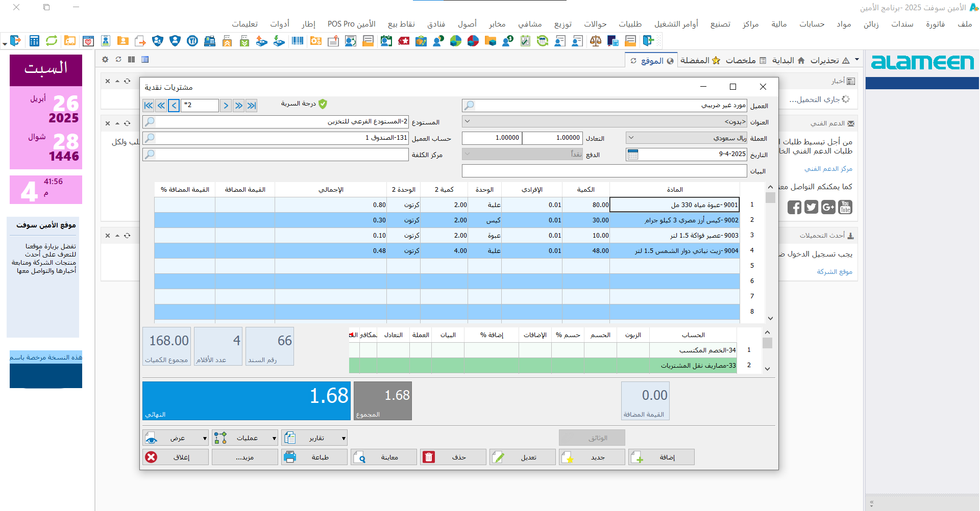Click the درجة السرية green shield check

click(323, 104)
